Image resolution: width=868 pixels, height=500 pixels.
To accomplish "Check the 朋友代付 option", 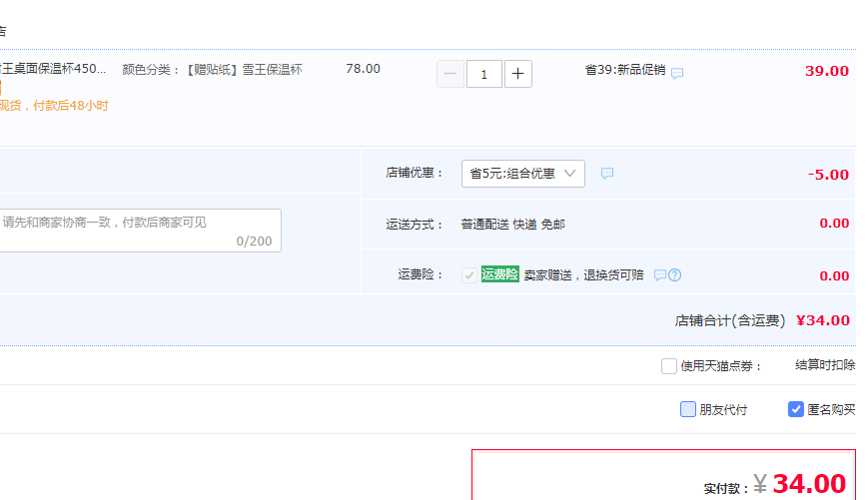I will pyautogui.click(x=687, y=409).
